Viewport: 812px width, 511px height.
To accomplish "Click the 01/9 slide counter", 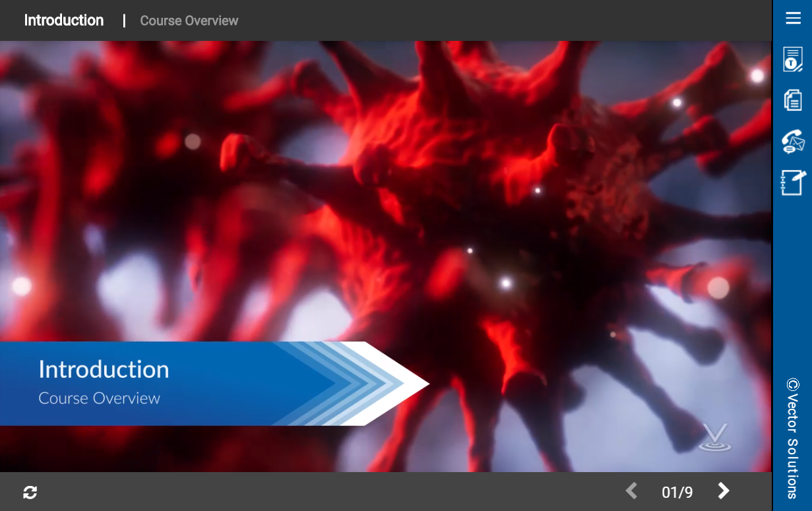I will point(677,492).
